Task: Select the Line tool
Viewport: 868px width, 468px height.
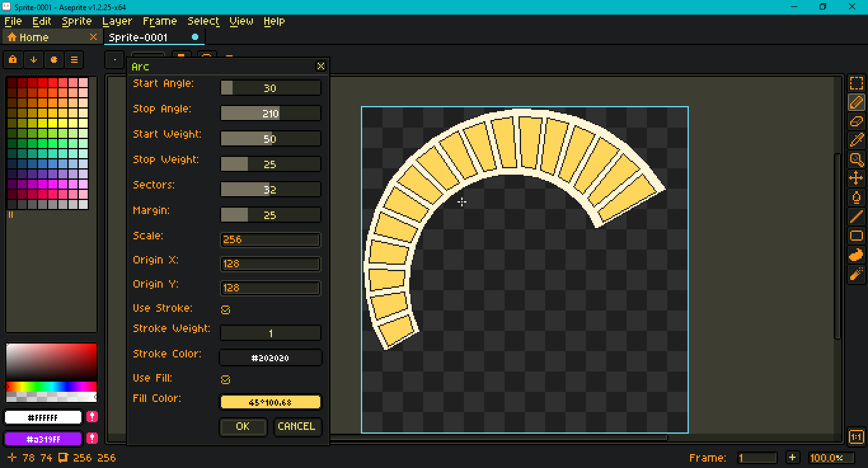Action: click(856, 217)
